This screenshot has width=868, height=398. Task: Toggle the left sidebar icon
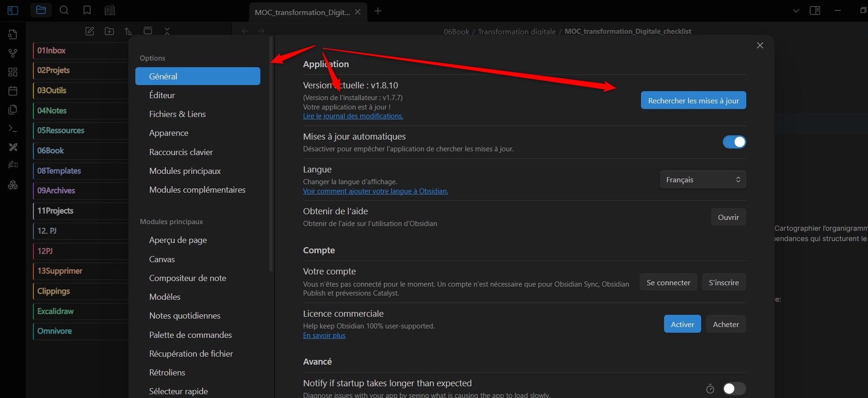(13, 10)
